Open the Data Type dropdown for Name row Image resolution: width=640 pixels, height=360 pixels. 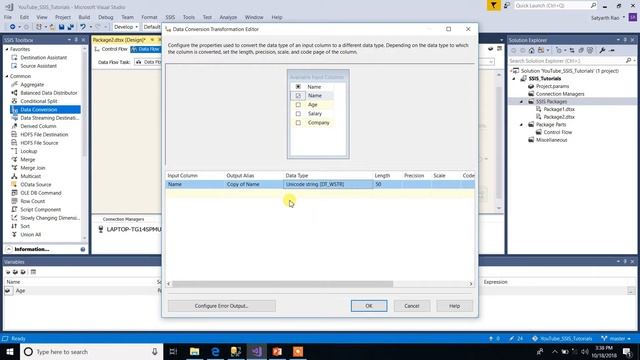pos(328,184)
